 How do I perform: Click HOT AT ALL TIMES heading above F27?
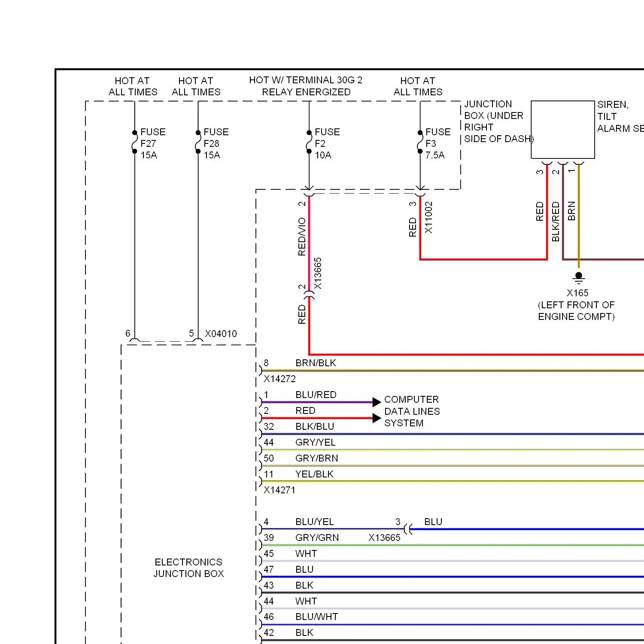133,86
